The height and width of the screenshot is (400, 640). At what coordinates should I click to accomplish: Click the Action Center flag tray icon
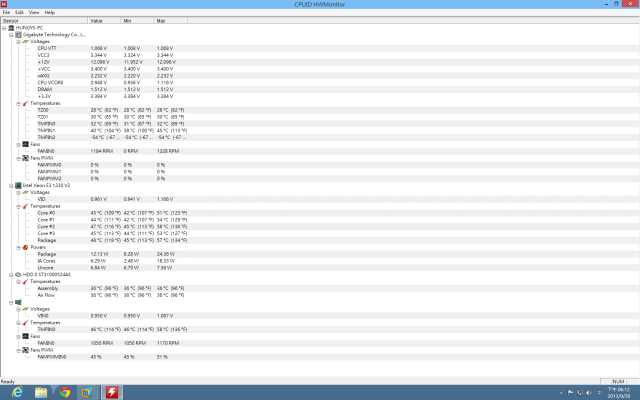click(x=571, y=393)
